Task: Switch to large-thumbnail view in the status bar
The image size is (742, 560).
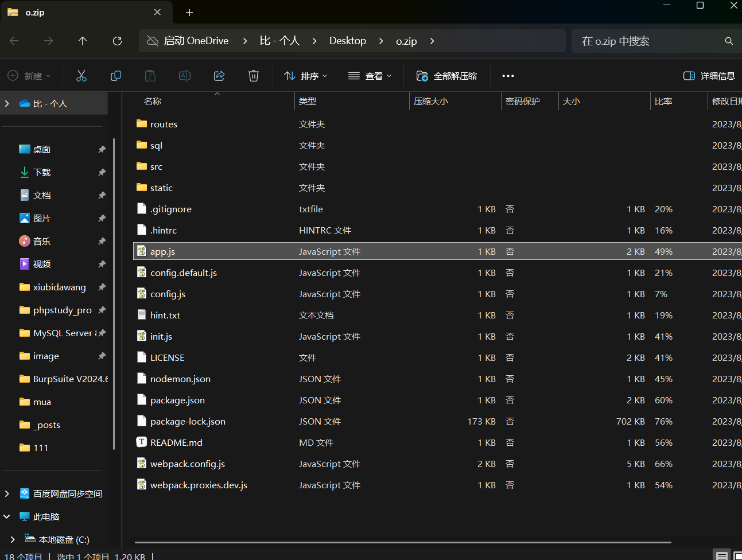Action: click(x=737, y=555)
